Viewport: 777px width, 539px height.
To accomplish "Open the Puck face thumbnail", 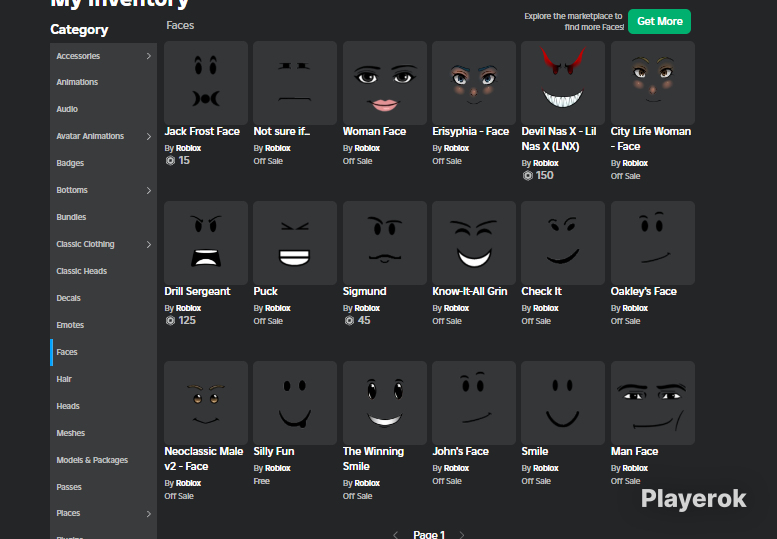I will [295, 243].
